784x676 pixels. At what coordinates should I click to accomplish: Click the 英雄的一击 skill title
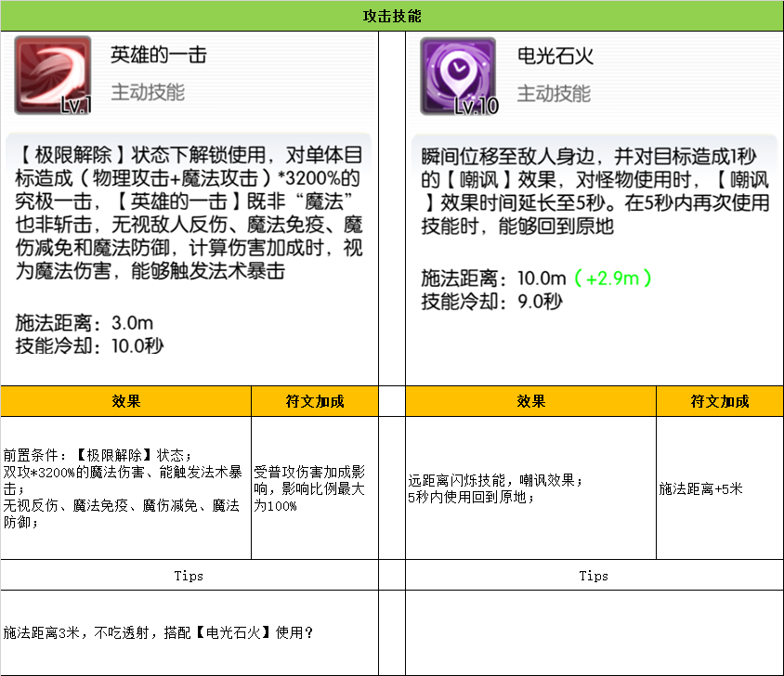pos(159,55)
